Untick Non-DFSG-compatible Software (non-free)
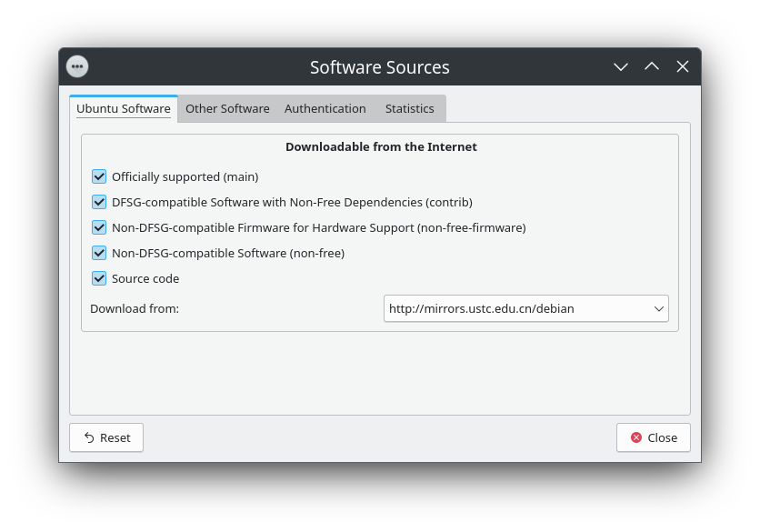This screenshot has height=532, width=760. point(99,253)
